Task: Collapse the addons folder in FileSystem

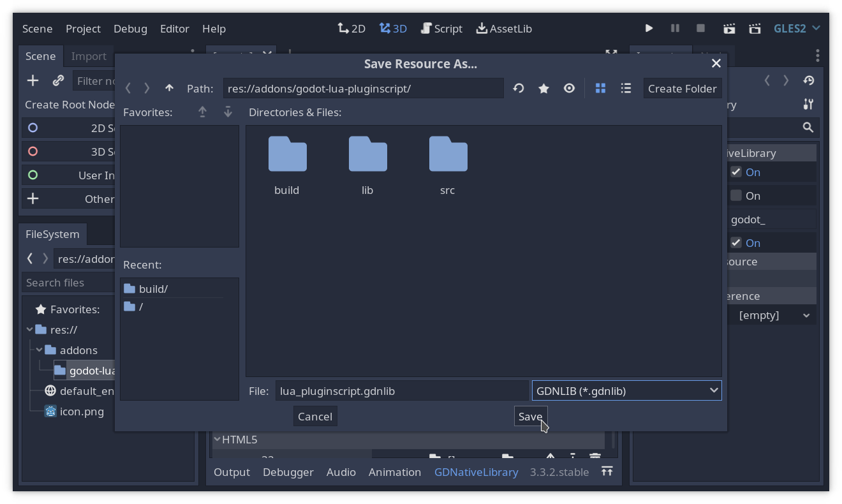Action: tap(40, 350)
